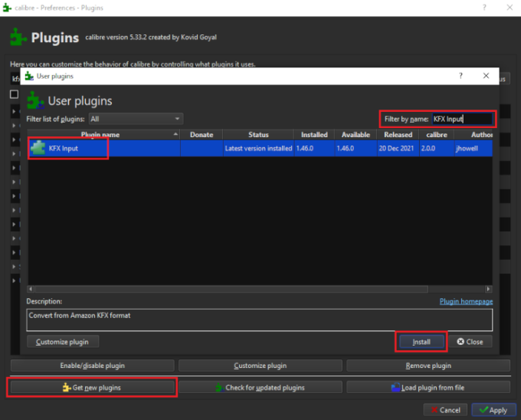Click the folder icon on Load plugin from file

tap(395, 388)
